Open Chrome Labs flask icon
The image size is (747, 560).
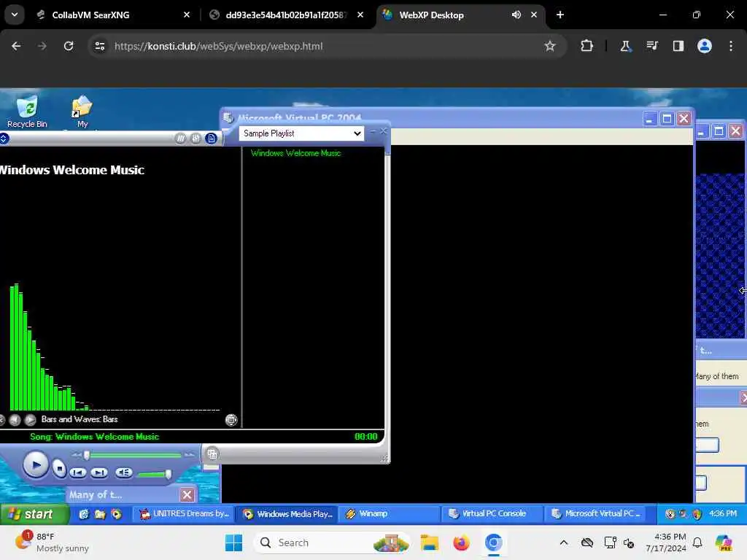(625, 46)
